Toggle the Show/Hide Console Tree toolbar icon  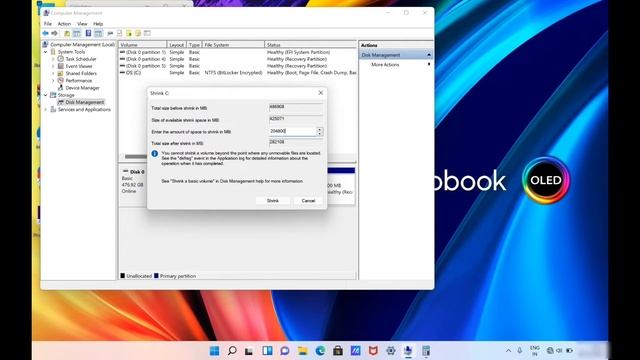76,33
